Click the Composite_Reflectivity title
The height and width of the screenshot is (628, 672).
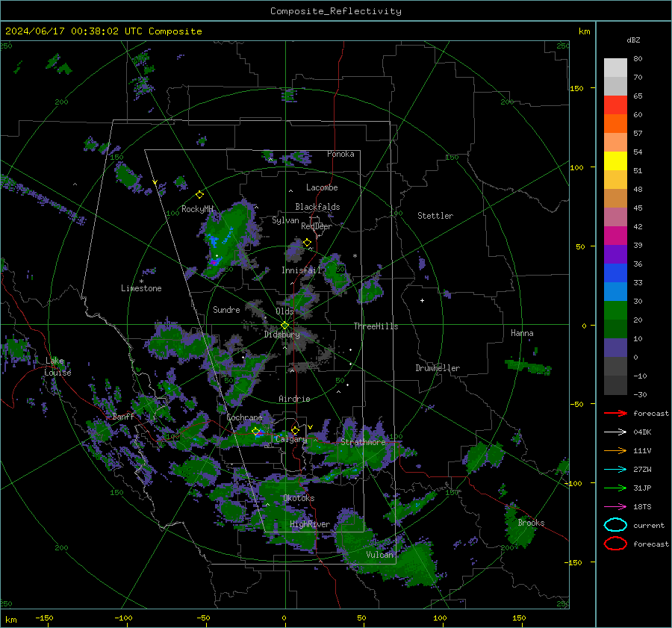pyautogui.click(x=336, y=11)
